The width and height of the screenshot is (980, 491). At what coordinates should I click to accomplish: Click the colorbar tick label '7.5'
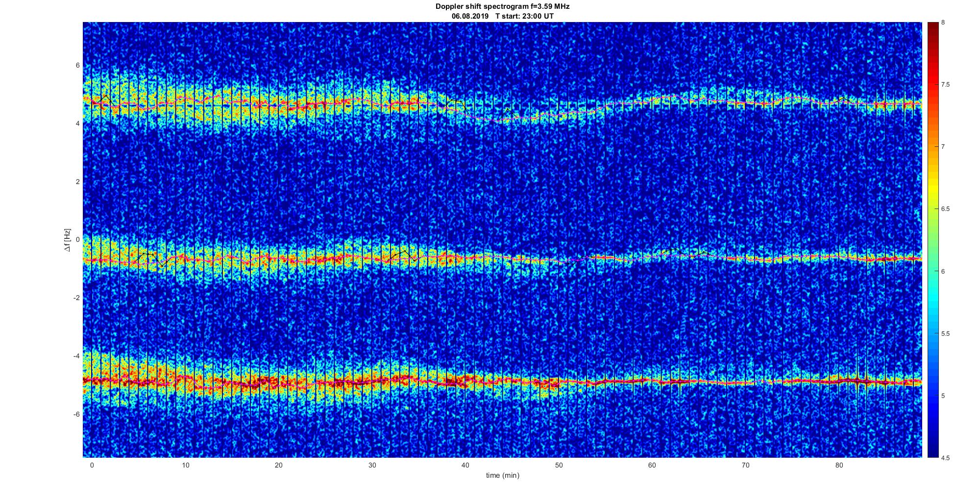(x=945, y=85)
